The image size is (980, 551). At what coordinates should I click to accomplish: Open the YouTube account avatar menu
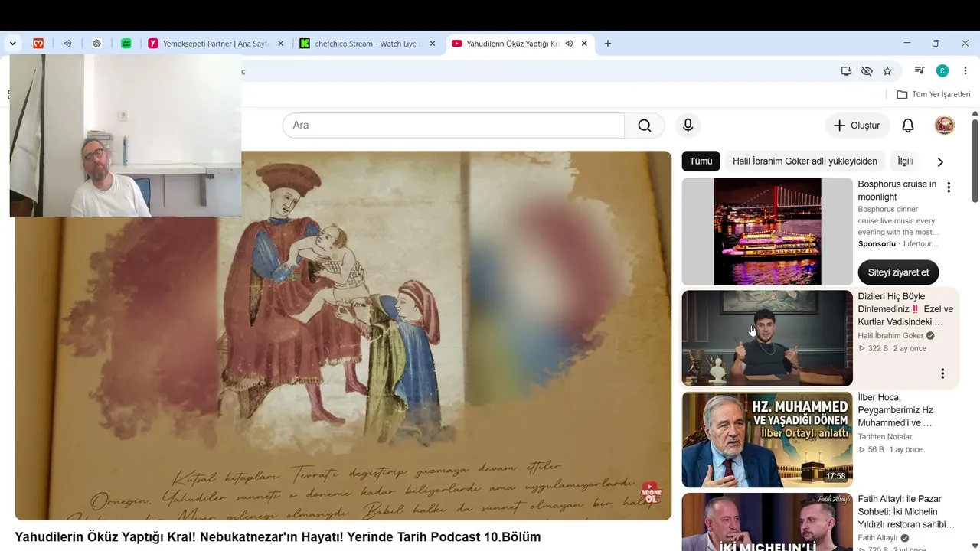point(945,126)
